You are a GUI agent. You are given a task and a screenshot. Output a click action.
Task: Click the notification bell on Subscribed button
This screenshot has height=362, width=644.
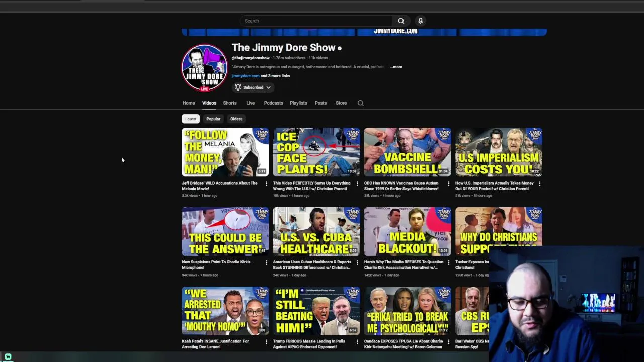tap(238, 87)
